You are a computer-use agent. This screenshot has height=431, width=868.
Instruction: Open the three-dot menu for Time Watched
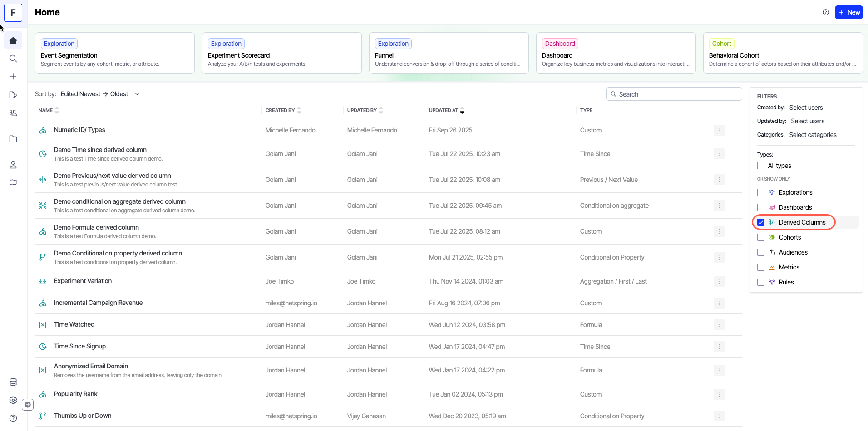(719, 325)
